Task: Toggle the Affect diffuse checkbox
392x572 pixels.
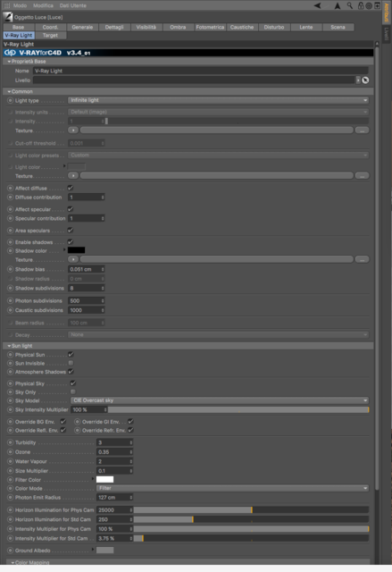Action: [71, 188]
